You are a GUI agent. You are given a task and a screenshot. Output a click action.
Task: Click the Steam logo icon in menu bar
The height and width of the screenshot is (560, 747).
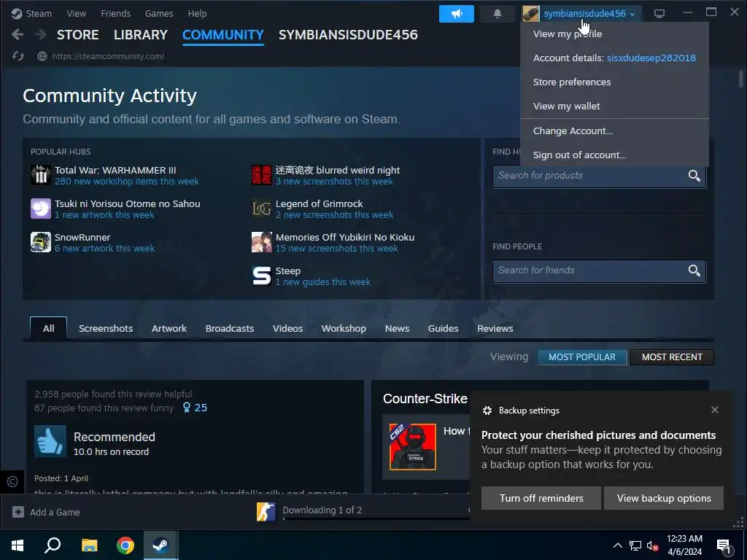17,13
